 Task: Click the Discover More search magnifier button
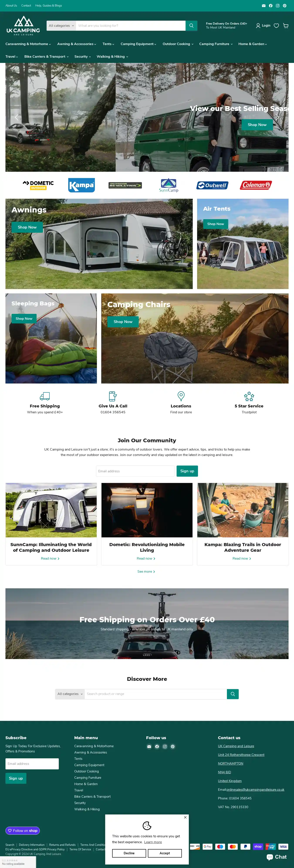(233, 694)
